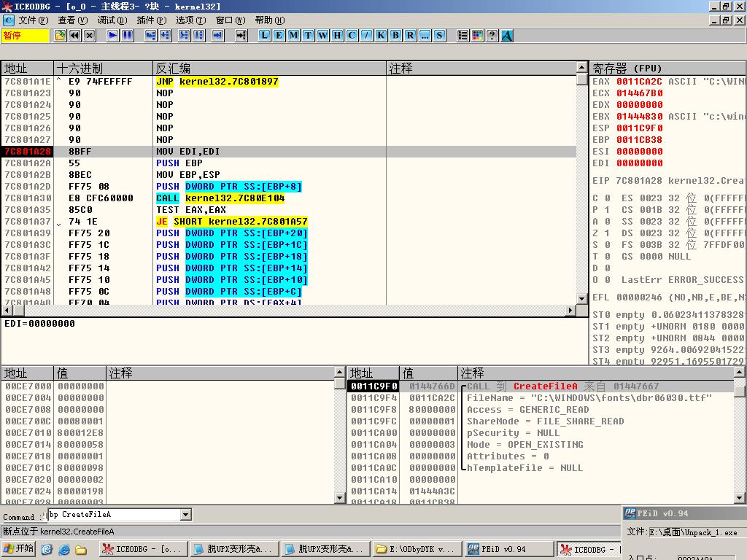Click the 开始 Start button
This screenshot has height=560, width=747.
[18, 548]
